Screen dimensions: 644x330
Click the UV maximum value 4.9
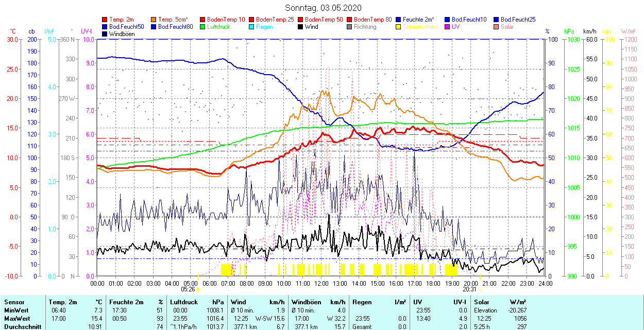463,319
